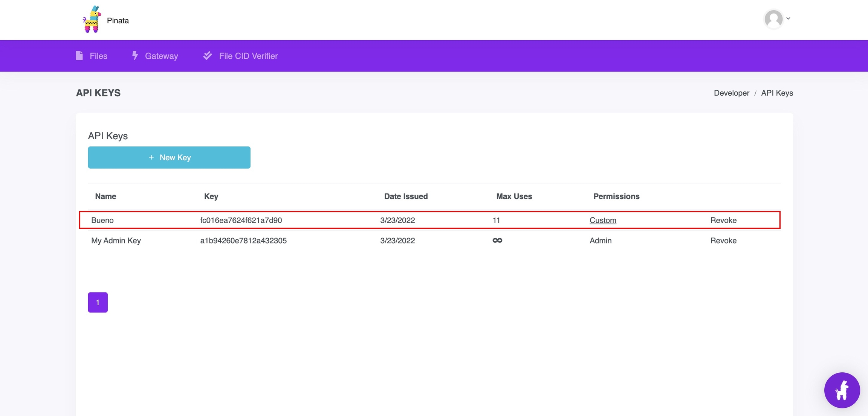The width and height of the screenshot is (868, 416).
Task: Go to File CID Verifier page
Action: pos(248,56)
